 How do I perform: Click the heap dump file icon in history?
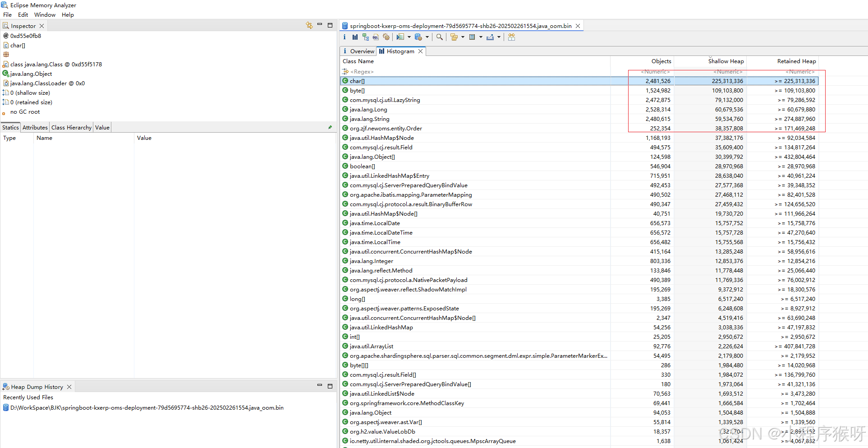[x=6, y=407]
